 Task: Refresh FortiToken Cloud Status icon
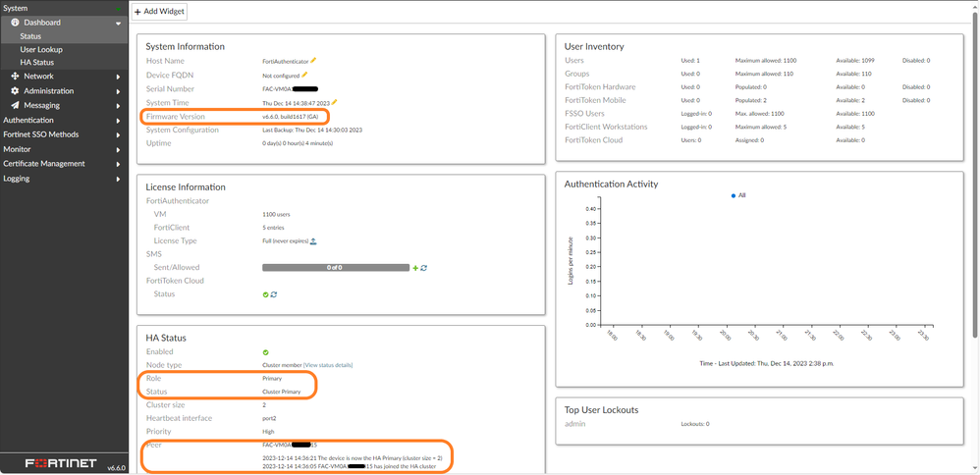(x=274, y=294)
